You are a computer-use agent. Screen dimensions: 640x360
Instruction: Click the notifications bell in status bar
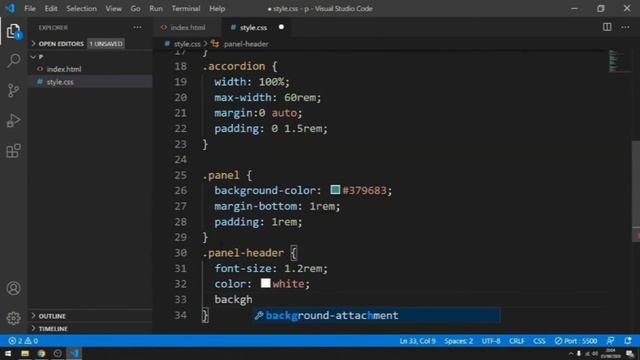tap(628, 341)
